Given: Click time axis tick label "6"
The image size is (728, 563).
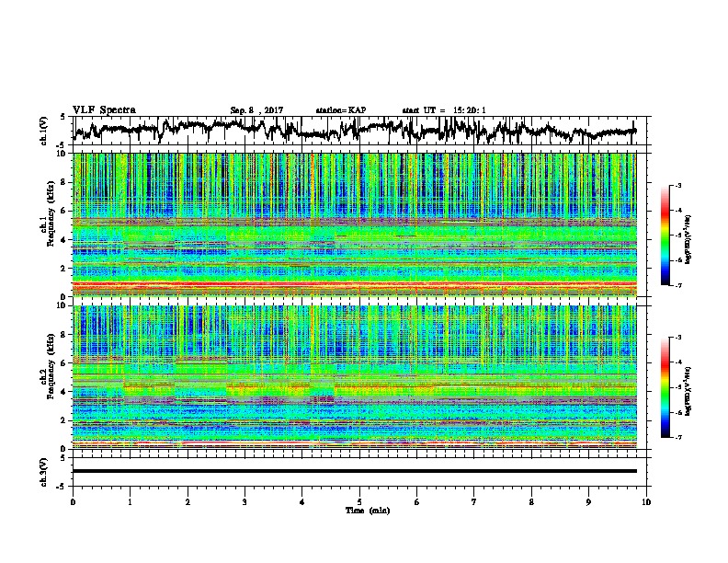Looking at the screenshot, I should (x=417, y=502).
